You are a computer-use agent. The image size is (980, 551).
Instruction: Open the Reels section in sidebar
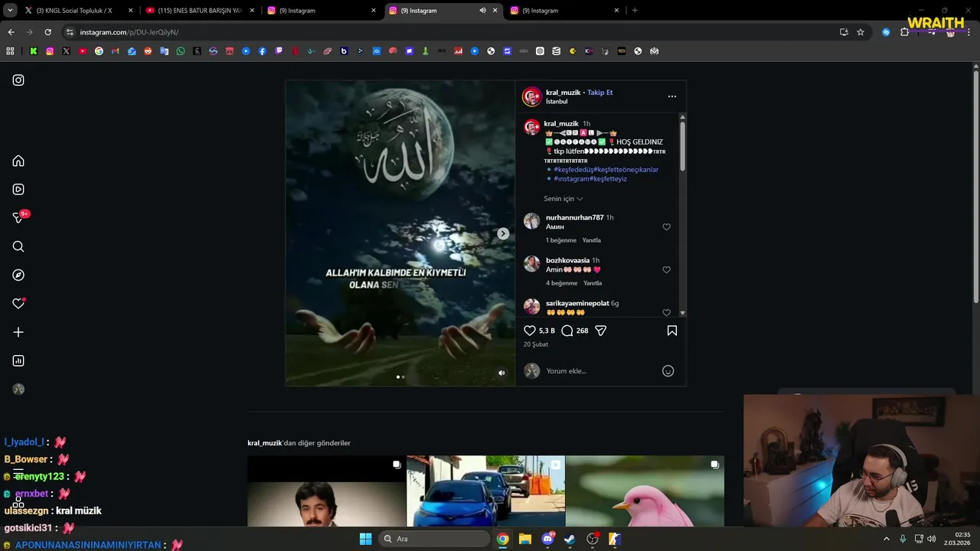[18, 189]
